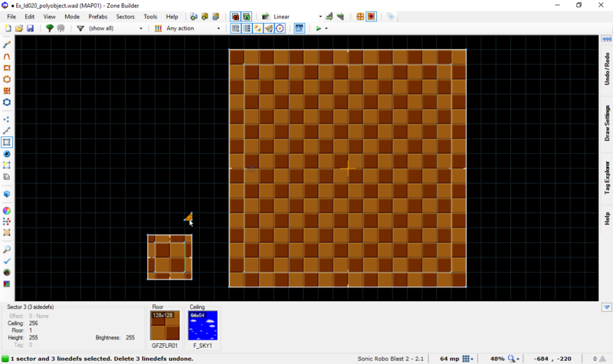Click the Save map floppy disk icon
This screenshot has height=364, width=613.
30,28
